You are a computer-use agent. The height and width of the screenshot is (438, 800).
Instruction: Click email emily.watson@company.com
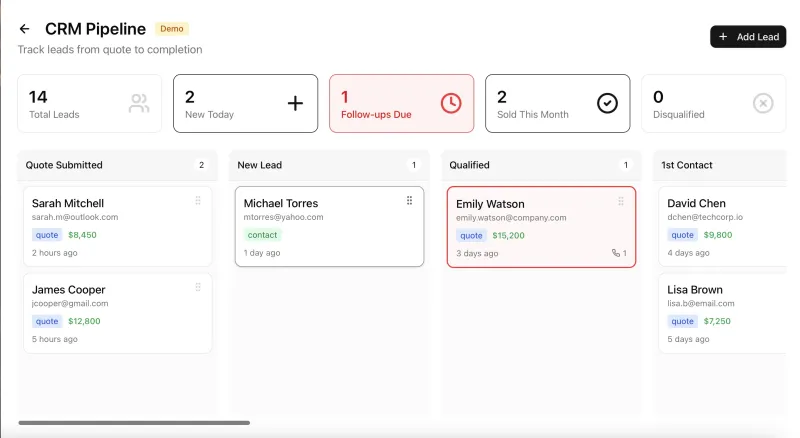click(511, 217)
